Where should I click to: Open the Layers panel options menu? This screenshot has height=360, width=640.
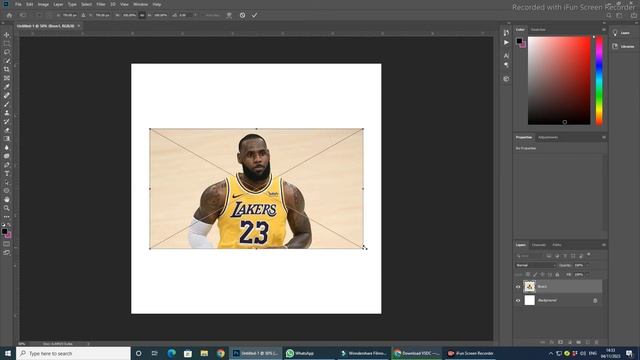click(604, 245)
